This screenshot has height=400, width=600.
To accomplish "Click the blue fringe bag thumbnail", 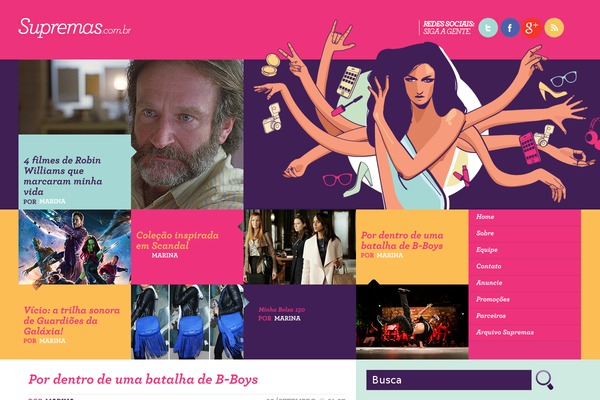I will (188, 322).
